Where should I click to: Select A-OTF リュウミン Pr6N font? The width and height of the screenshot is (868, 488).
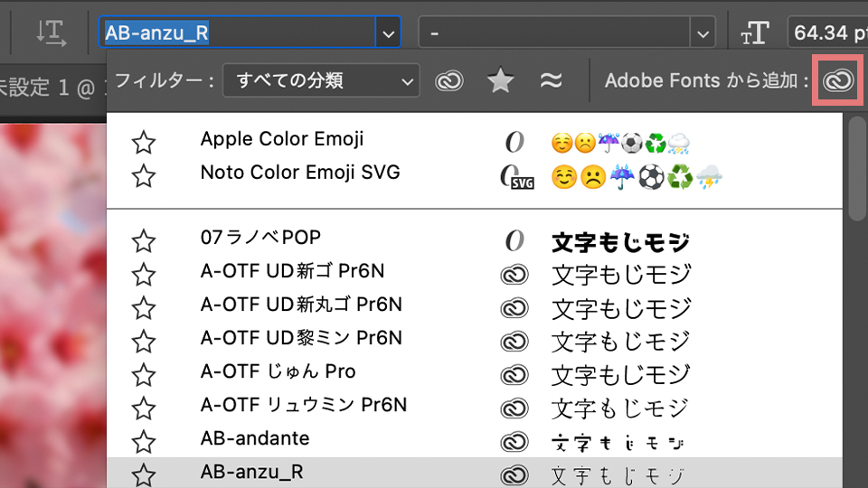pyautogui.click(x=304, y=405)
